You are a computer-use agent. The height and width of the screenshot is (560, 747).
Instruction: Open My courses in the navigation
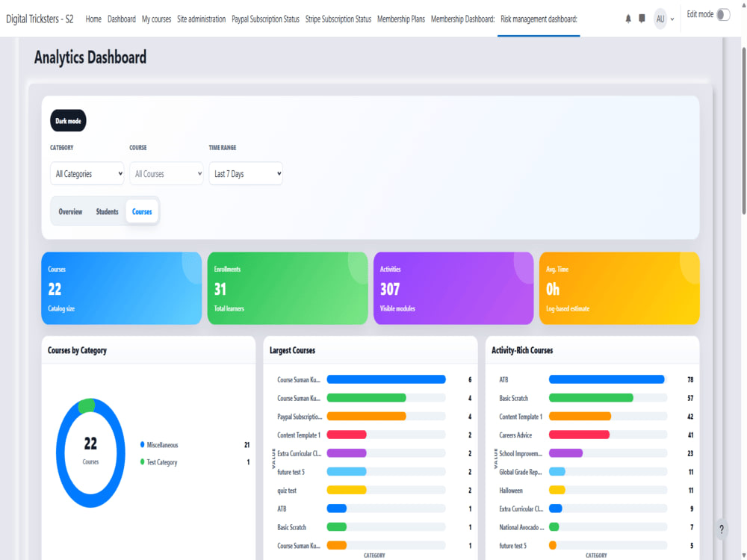coord(156,19)
